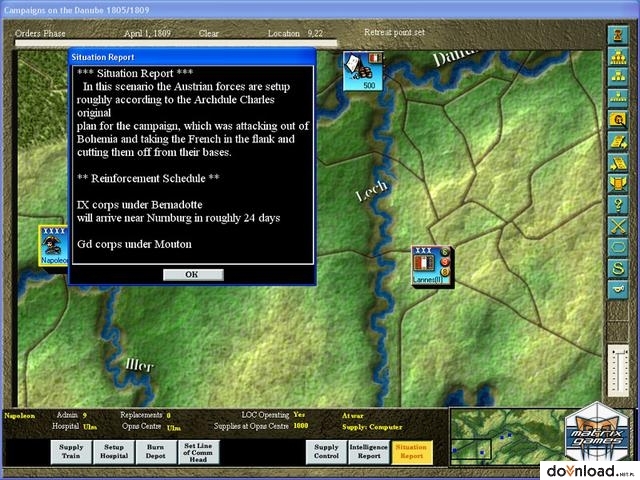Screen dimensions: 640x480
Task: Click the arrow into gold sheet icon
Action: (618, 162)
